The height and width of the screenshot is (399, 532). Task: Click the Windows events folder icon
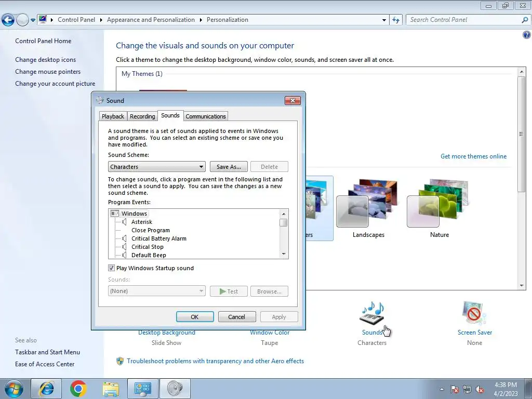115,214
